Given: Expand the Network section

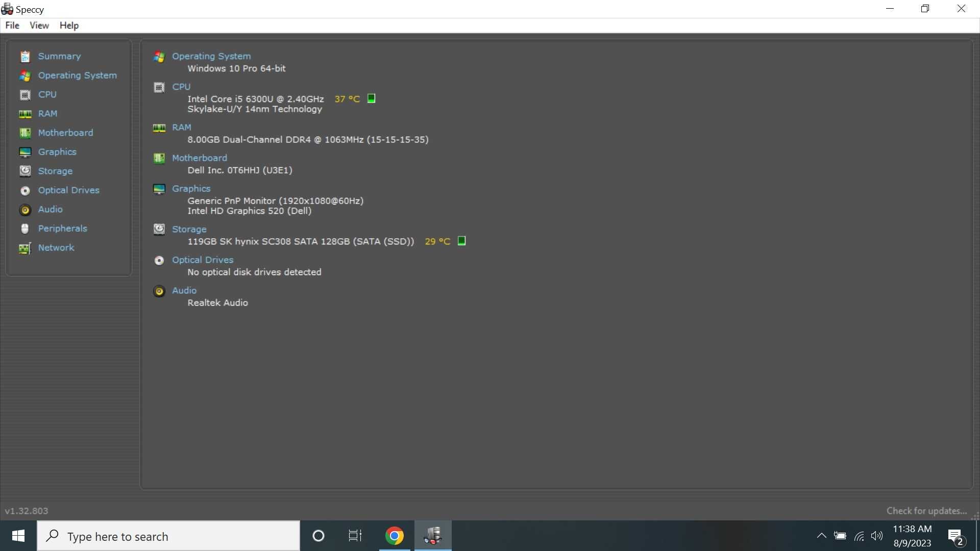Looking at the screenshot, I should (56, 247).
